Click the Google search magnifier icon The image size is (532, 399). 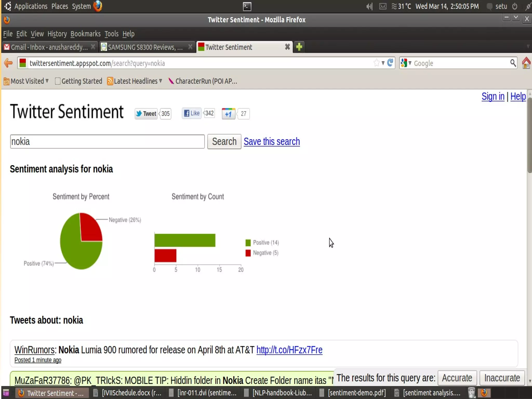[513, 63]
